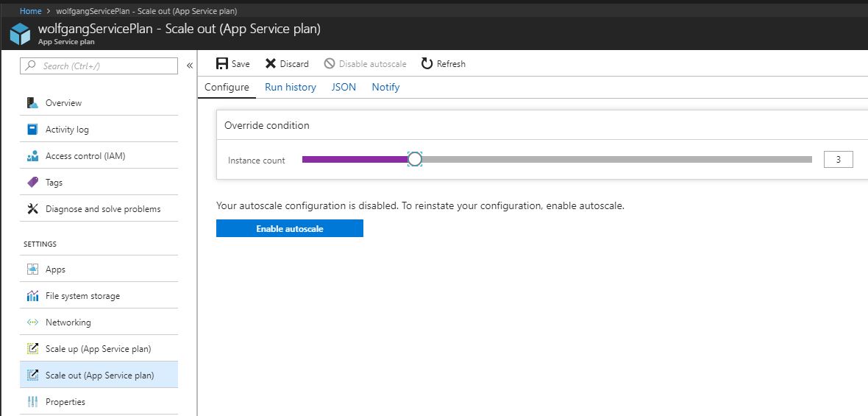The image size is (868, 416).
Task: Click the wolfgangServicePlan breadcrumb text
Action: (146, 11)
